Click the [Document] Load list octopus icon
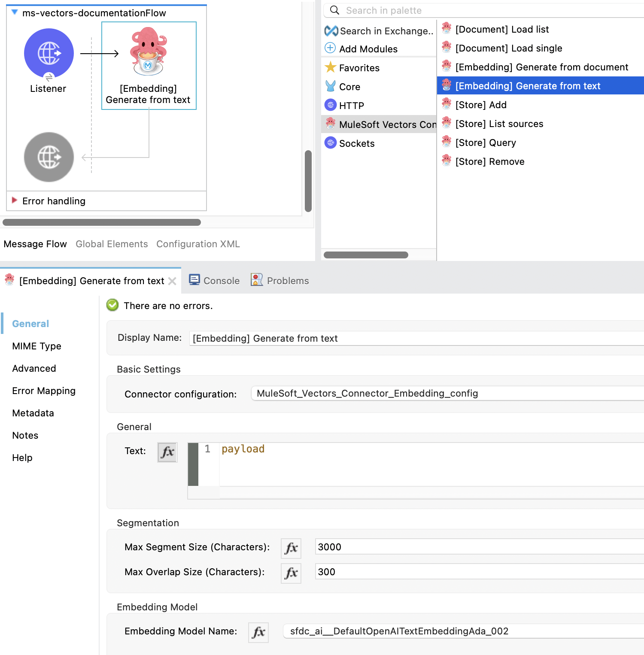 pyautogui.click(x=447, y=28)
